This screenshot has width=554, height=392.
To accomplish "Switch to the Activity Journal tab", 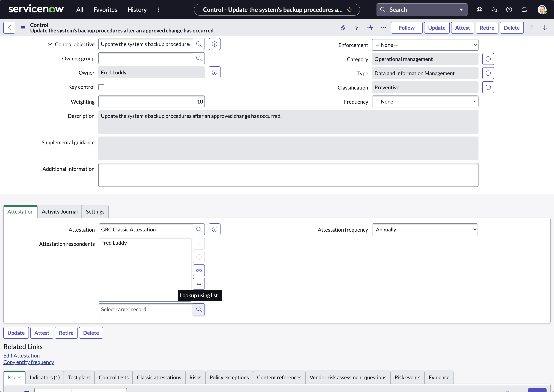I will pyautogui.click(x=60, y=212).
